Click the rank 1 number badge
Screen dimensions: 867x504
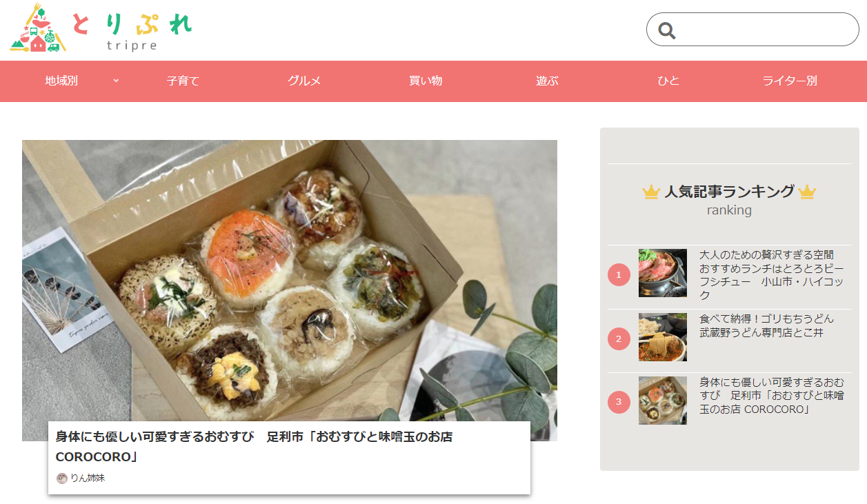(619, 275)
